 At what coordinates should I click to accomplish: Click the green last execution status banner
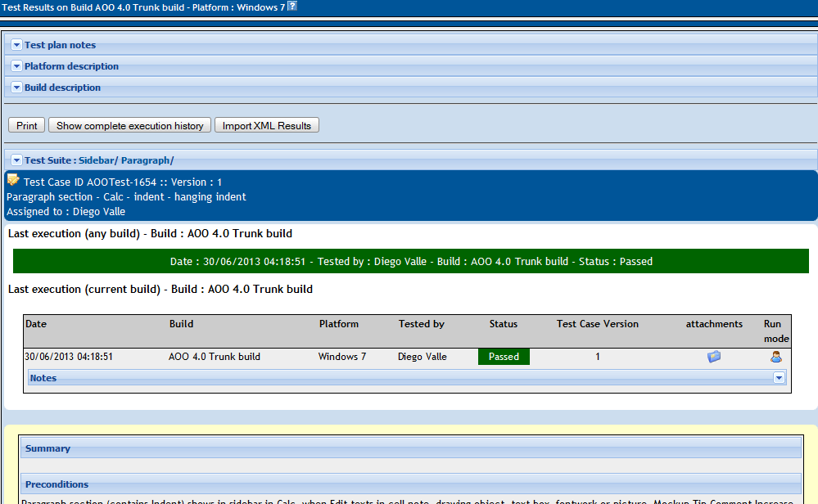point(411,261)
